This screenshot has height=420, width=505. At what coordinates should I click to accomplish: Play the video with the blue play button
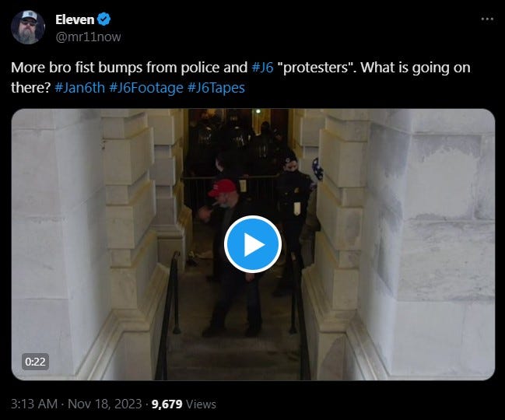253,244
